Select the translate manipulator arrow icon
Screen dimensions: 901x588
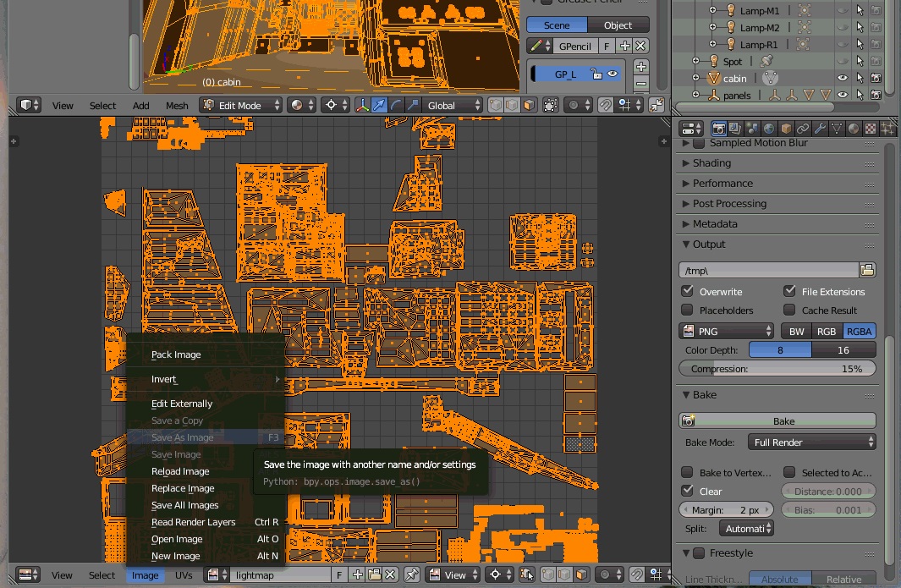pyautogui.click(x=379, y=106)
